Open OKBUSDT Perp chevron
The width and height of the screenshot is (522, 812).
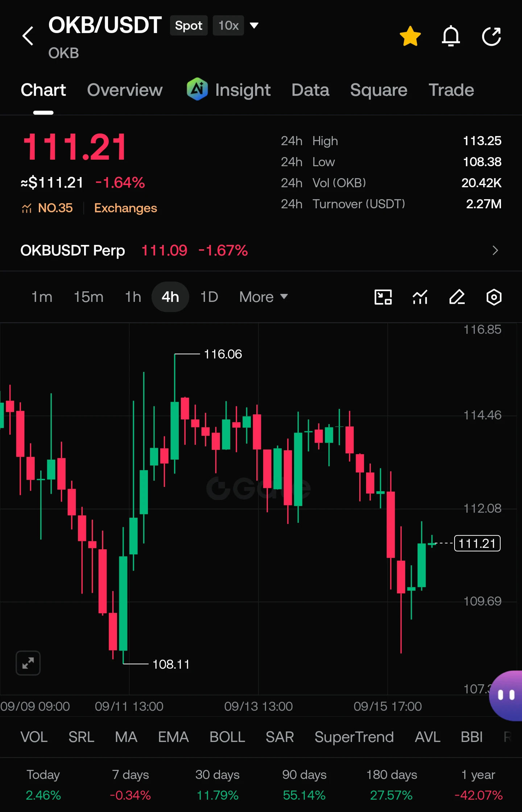[495, 250]
